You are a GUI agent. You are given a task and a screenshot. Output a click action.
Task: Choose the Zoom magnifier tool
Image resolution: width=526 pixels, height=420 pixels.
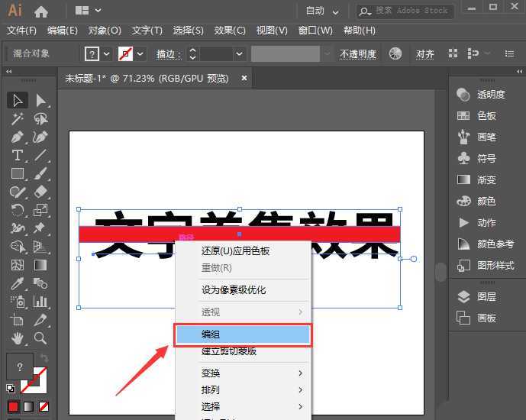[x=41, y=338]
